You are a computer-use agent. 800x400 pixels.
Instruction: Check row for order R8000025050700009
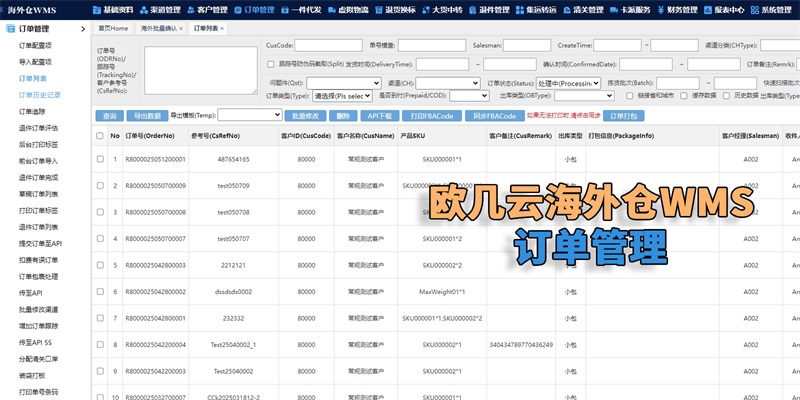(100, 186)
